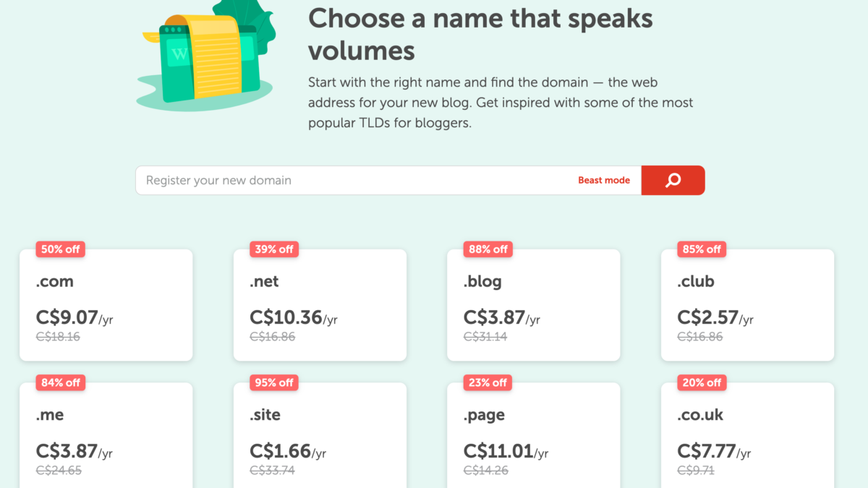Screen dimensions: 868x488
Task: Click the 50% off badge on .com
Action: pyautogui.click(x=61, y=249)
